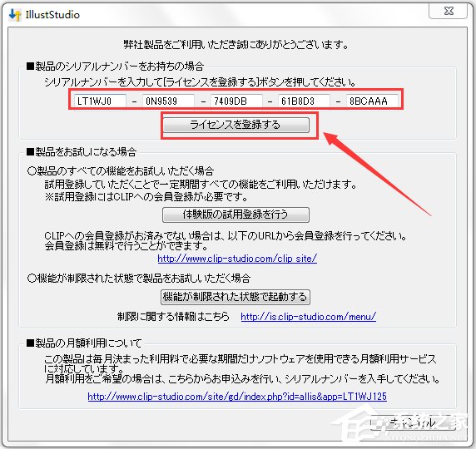The width and height of the screenshot is (476, 449).
Task: Click the 体験版の試用登録を行う button
Action: coord(236,215)
